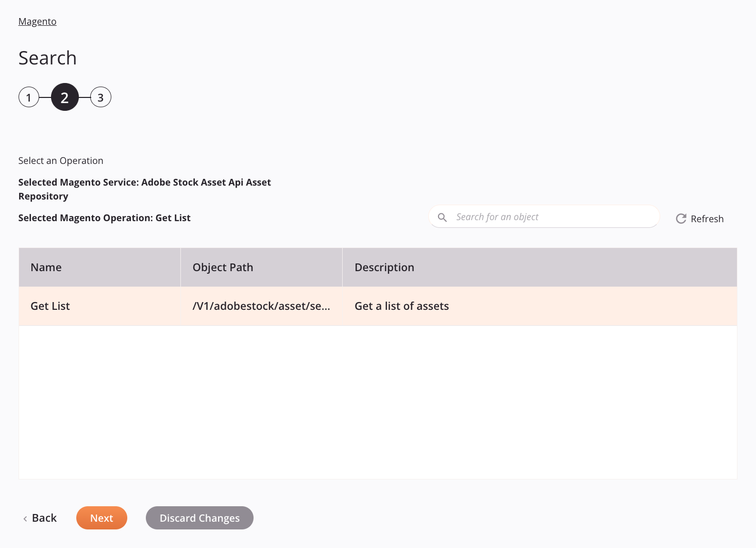The height and width of the screenshot is (548, 756).
Task: Go to wizard step 1
Action: point(29,97)
